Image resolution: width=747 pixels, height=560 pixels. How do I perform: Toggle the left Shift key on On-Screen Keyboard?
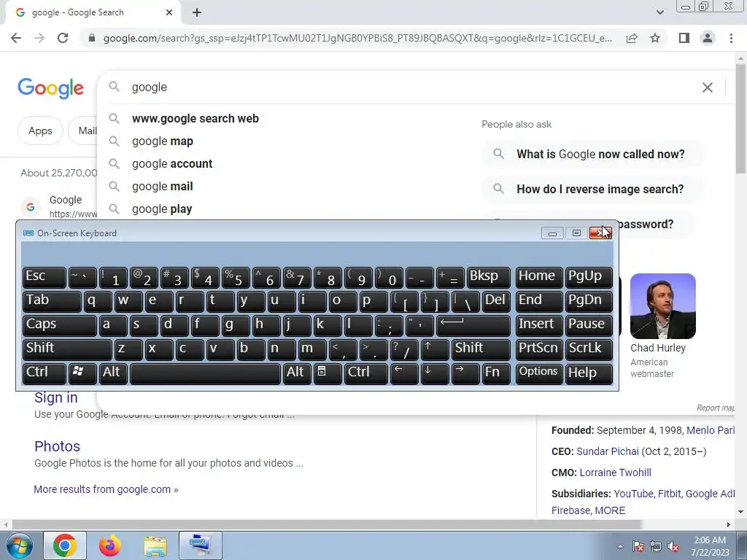pyautogui.click(x=67, y=349)
